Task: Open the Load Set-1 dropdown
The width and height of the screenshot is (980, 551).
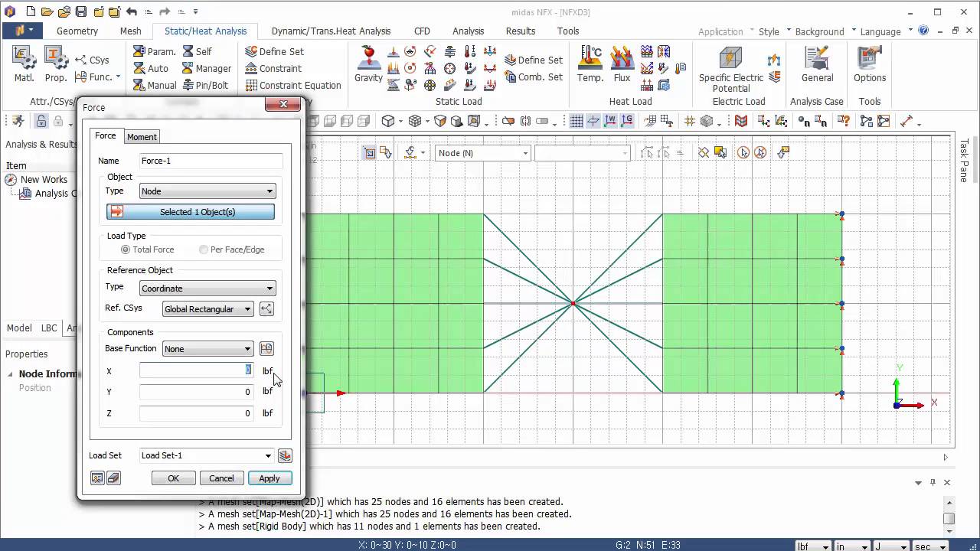Action: click(207, 455)
